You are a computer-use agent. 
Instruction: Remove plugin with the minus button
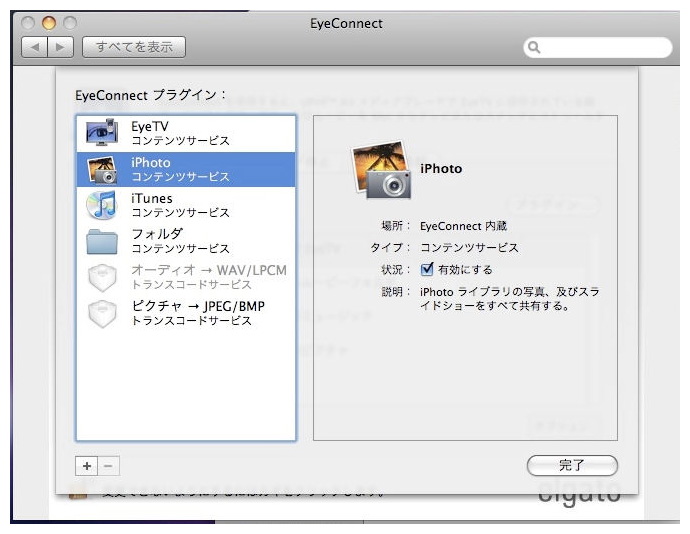point(109,465)
